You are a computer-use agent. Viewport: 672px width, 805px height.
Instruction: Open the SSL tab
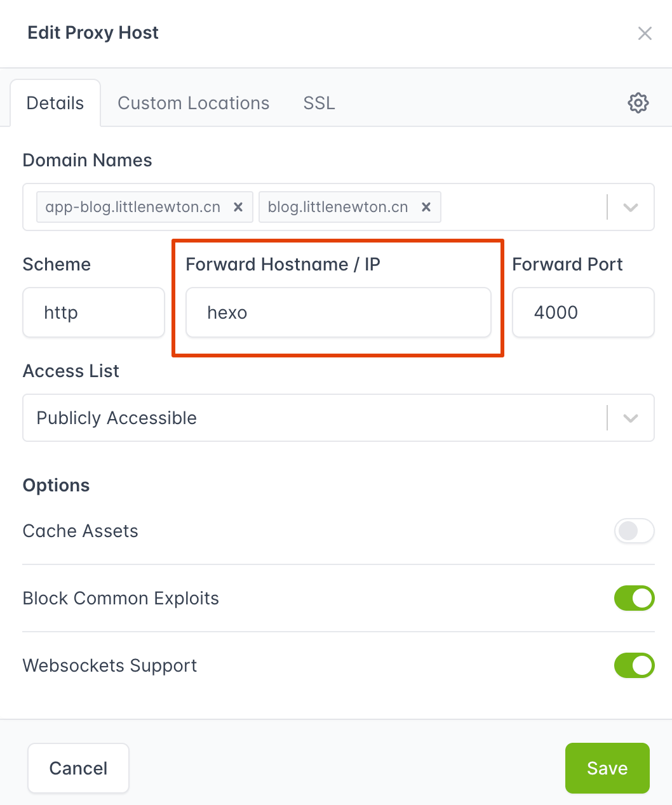click(318, 102)
